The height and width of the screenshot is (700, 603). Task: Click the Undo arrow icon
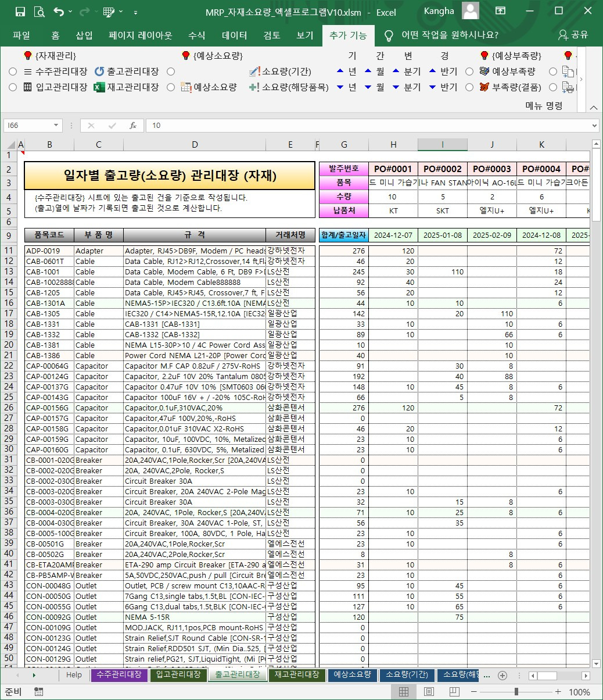point(58,12)
